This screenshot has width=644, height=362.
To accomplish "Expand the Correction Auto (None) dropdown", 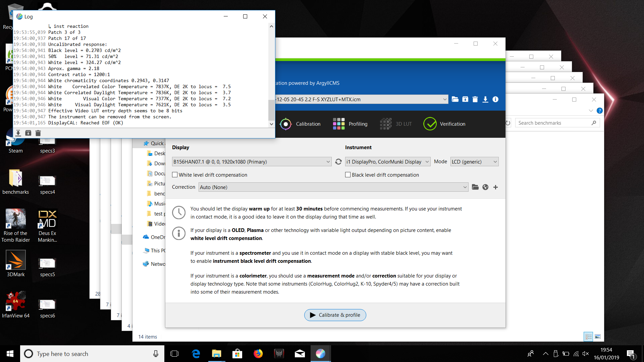I will [333, 187].
